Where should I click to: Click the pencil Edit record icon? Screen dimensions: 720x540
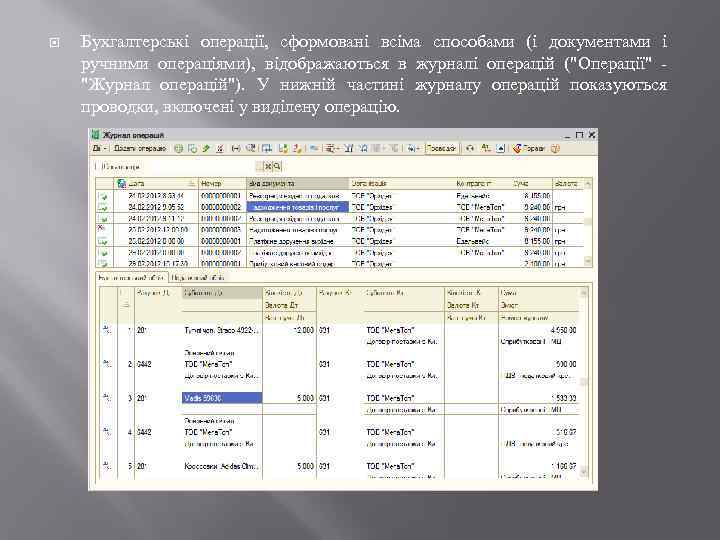click(x=206, y=148)
